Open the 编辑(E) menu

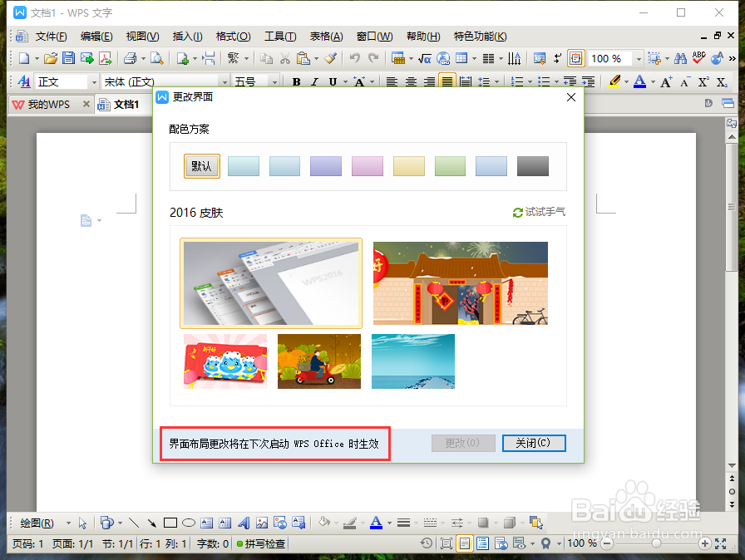[96, 36]
